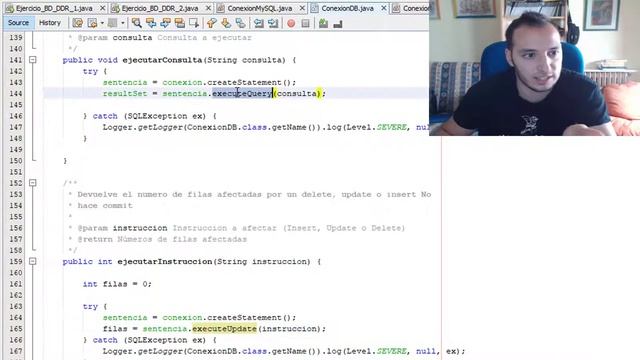640x360 pixels.
Task: Click '(consulta)' argument on line 144
Action: (x=297, y=93)
